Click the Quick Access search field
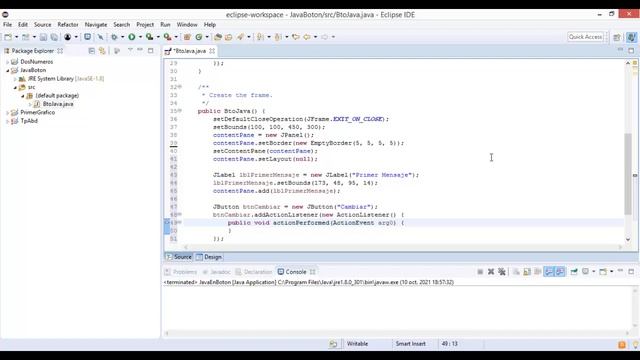 [x=585, y=37]
